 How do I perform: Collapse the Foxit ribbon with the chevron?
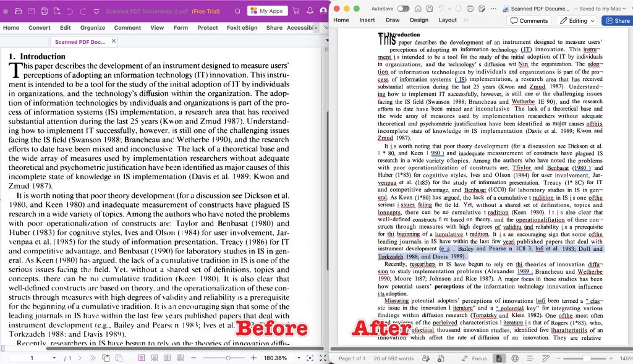[x=326, y=28]
